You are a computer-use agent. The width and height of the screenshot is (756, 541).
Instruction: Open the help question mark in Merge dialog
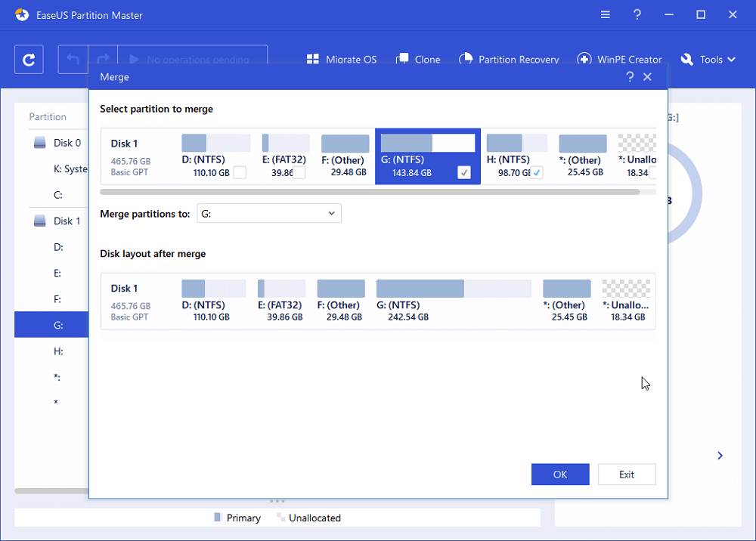coord(630,76)
